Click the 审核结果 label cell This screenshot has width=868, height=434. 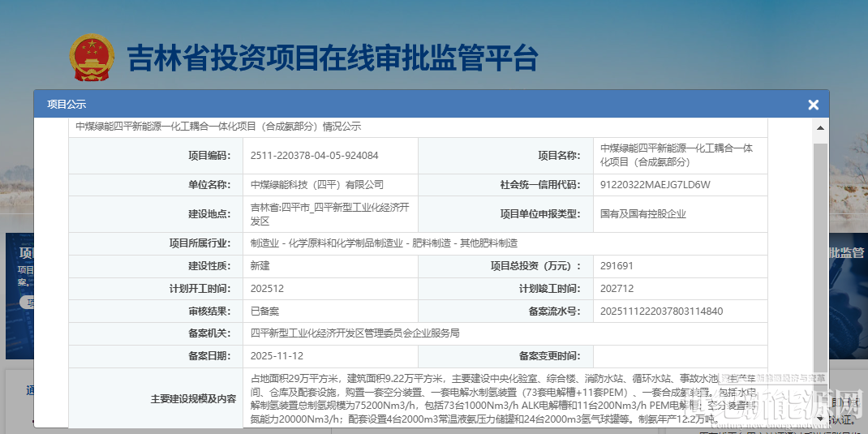pyautogui.click(x=156, y=312)
